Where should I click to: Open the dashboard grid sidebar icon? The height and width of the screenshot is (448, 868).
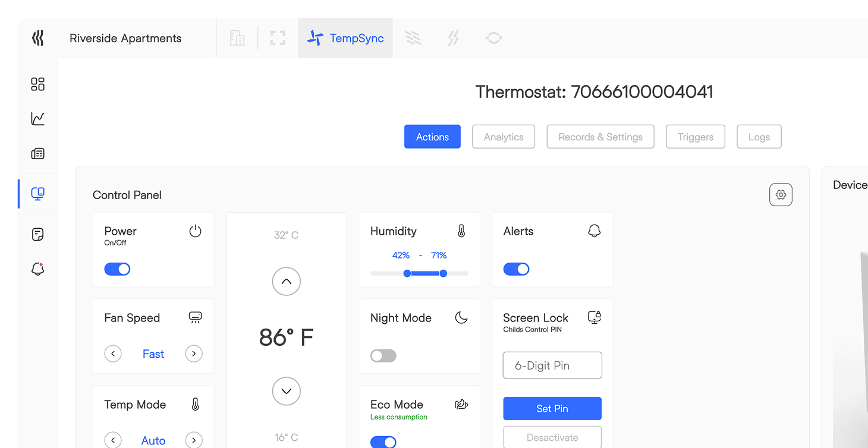click(x=37, y=84)
